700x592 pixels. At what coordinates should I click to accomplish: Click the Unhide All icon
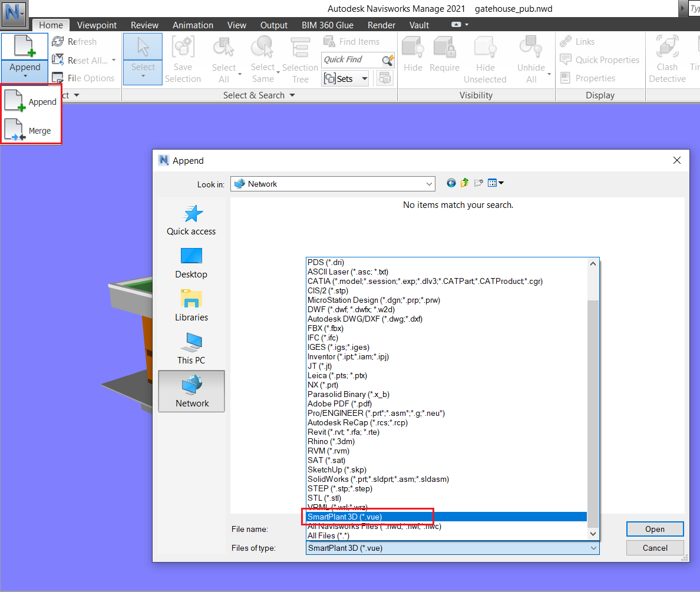click(x=531, y=47)
